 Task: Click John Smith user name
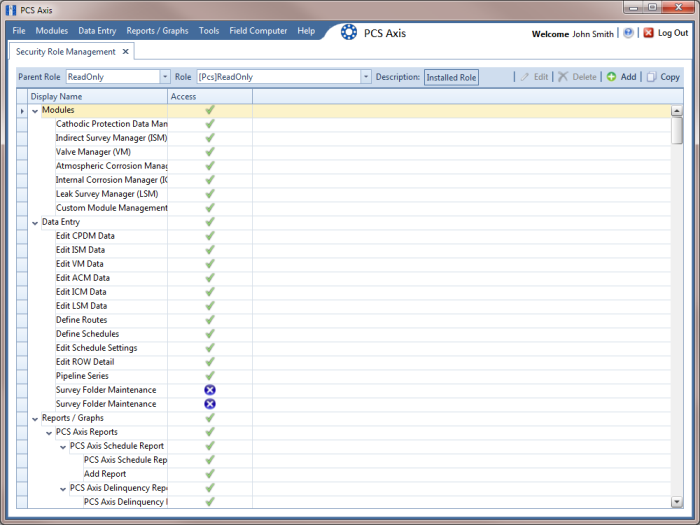pos(593,34)
